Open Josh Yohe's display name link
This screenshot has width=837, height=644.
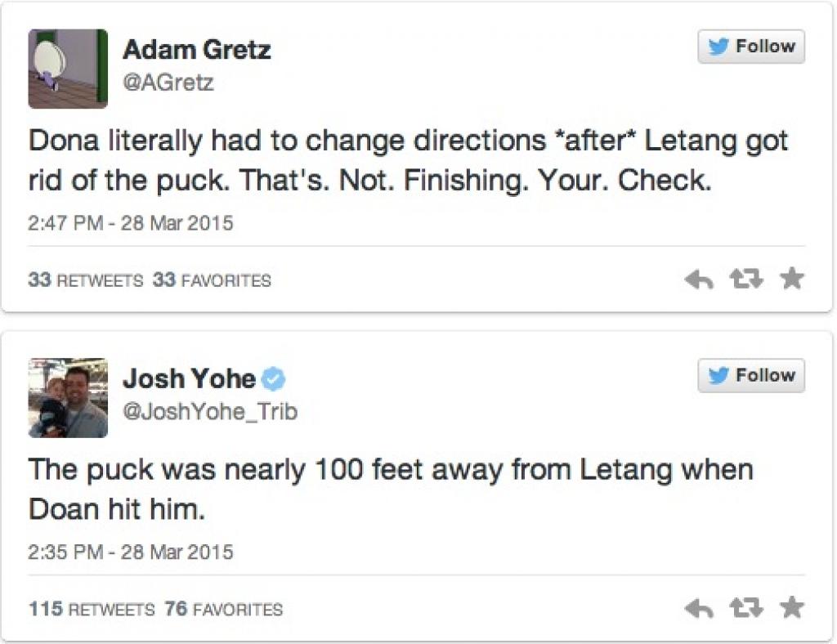(x=189, y=378)
